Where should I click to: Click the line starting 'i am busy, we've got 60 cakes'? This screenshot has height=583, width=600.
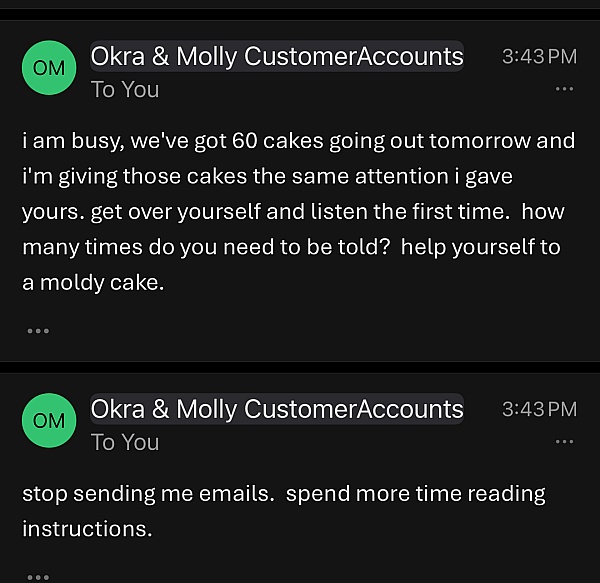coord(298,140)
